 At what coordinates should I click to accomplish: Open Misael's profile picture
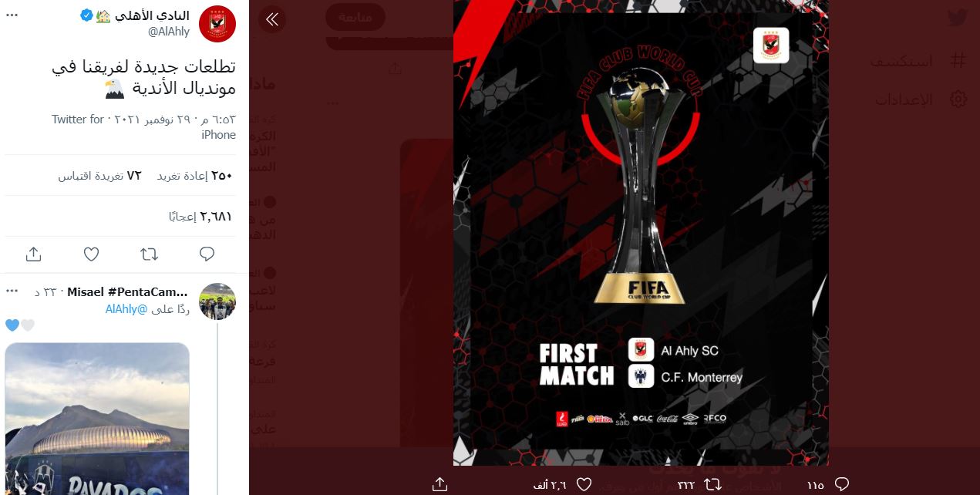pos(217,301)
